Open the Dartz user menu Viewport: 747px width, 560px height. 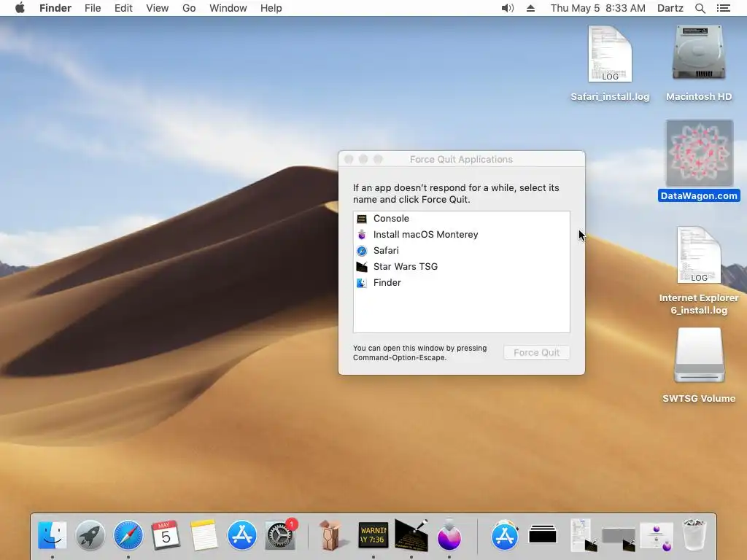pos(670,8)
